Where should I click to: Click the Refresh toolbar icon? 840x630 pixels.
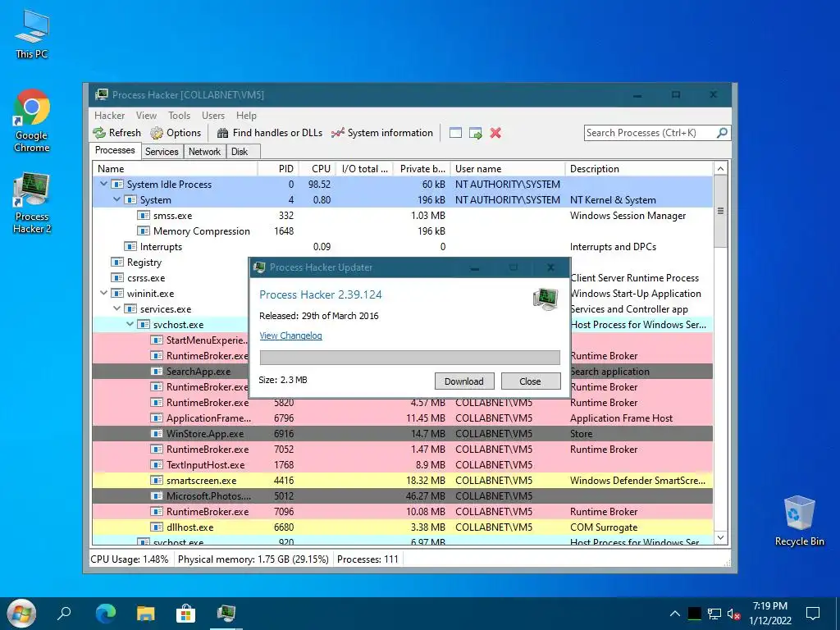(99, 133)
